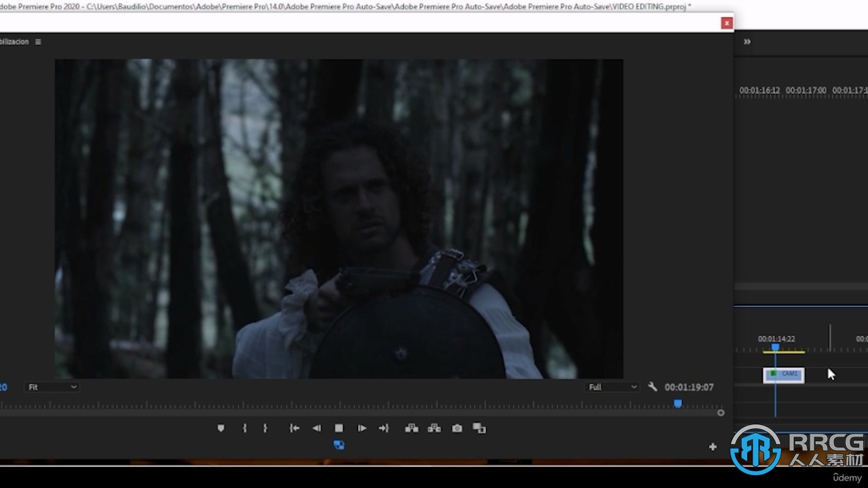Open the Full playback resolution dropdown
This screenshot has height=488, width=868.
click(613, 387)
